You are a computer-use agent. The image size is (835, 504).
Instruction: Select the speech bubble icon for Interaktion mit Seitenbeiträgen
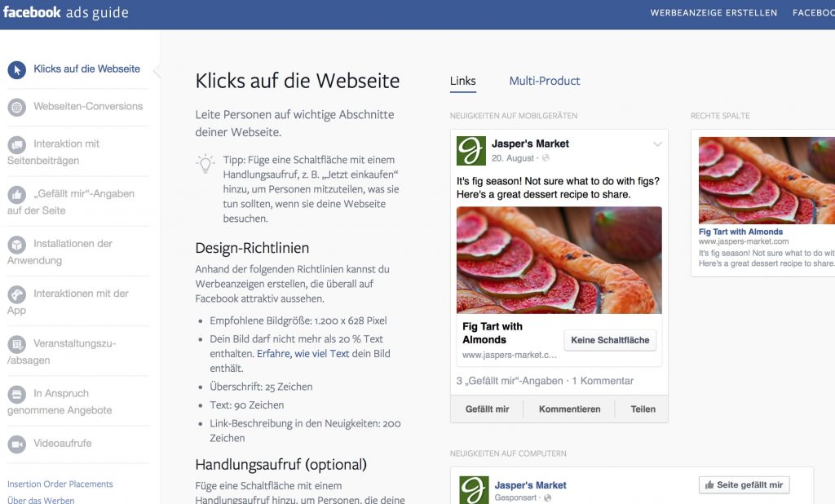(x=17, y=144)
